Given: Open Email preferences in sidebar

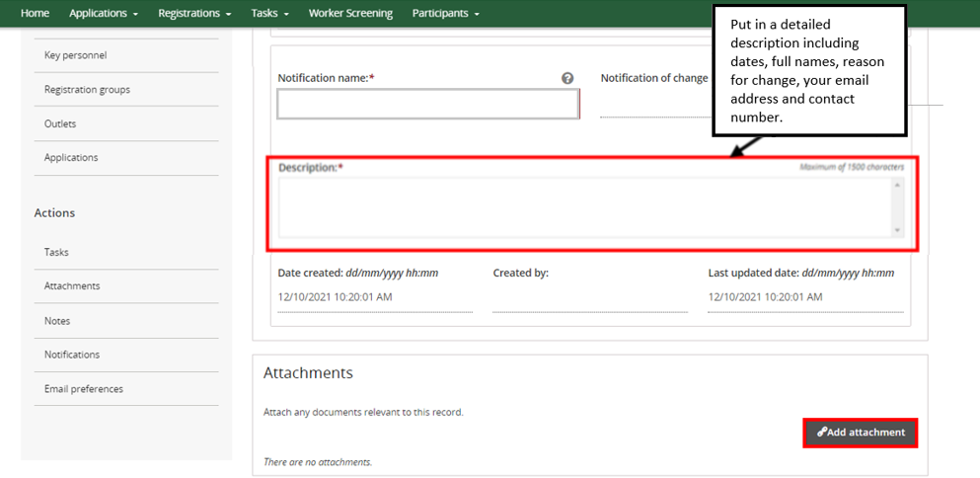Looking at the screenshot, I should tap(84, 389).
